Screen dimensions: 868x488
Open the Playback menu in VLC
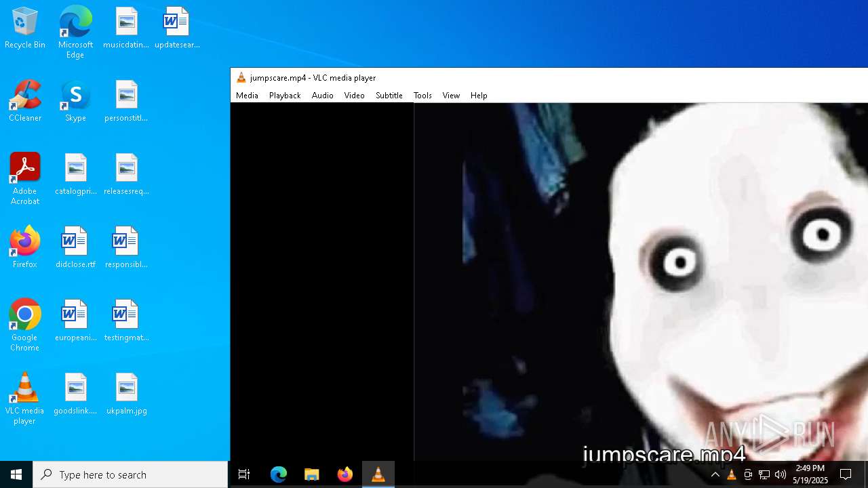[285, 96]
